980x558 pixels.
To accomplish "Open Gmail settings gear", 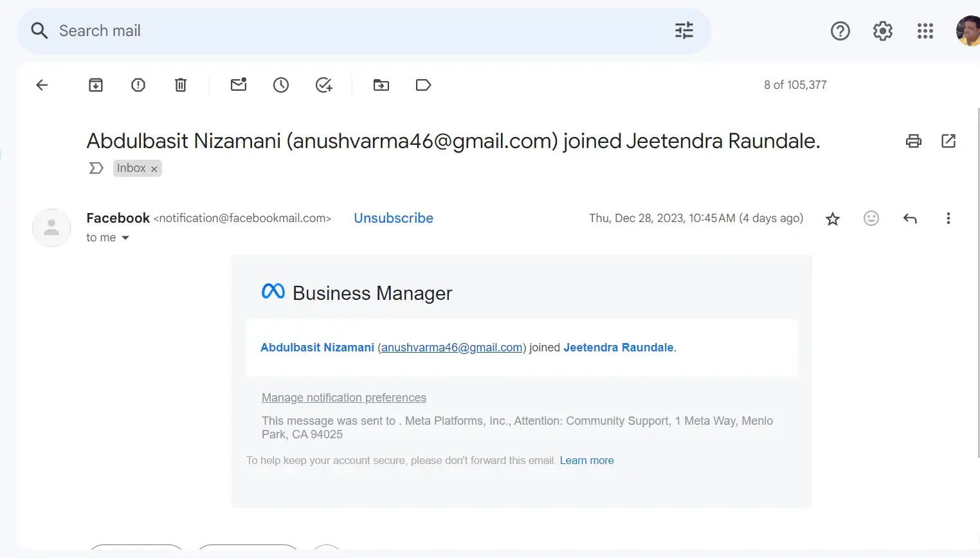I will 882,31.
